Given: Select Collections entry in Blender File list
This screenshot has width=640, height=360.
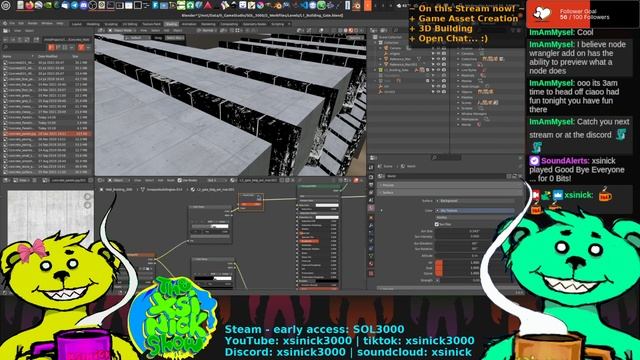Looking at the screenshot, I should coord(469,59).
